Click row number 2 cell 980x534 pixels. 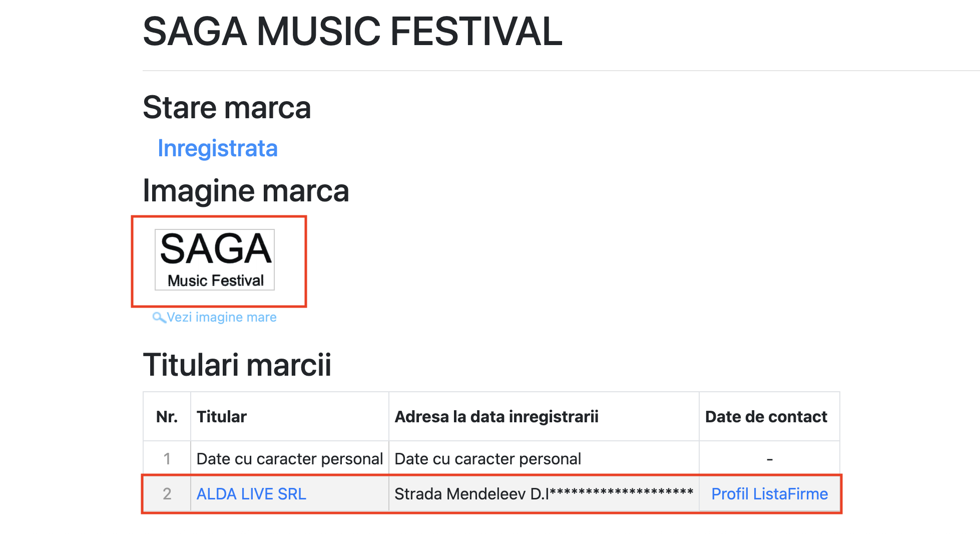(x=167, y=494)
